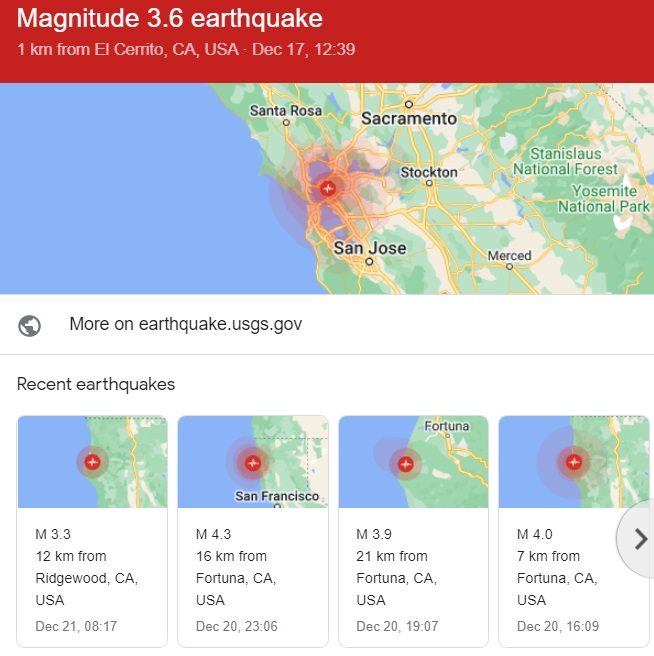Click the epicenter marker in the M 4.0 card
The image size is (654, 656).
(573, 461)
